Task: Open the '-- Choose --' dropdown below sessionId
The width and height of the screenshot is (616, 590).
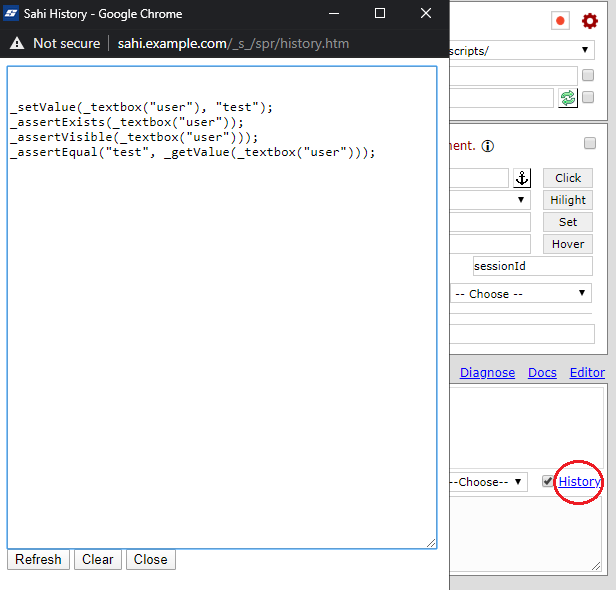Action: [x=521, y=294]
